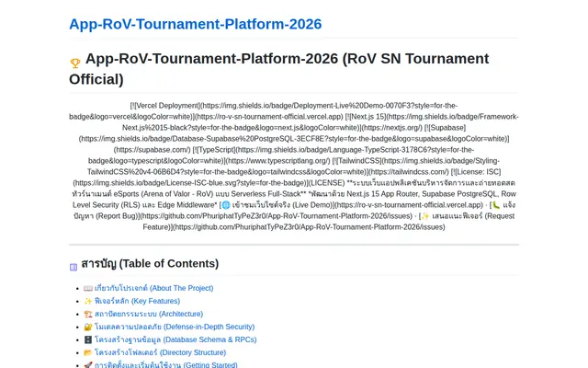Open the Database Schema & RPCs link
The height and width of the screenshot is (368, 588).
(175, 339)
